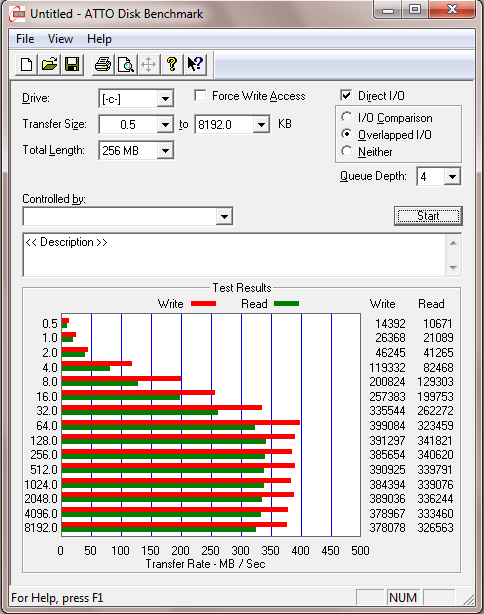The width and height of the screenshot is (484, 614).
Task: Open Print Preview via magnifier page icon
Action: 126,64
